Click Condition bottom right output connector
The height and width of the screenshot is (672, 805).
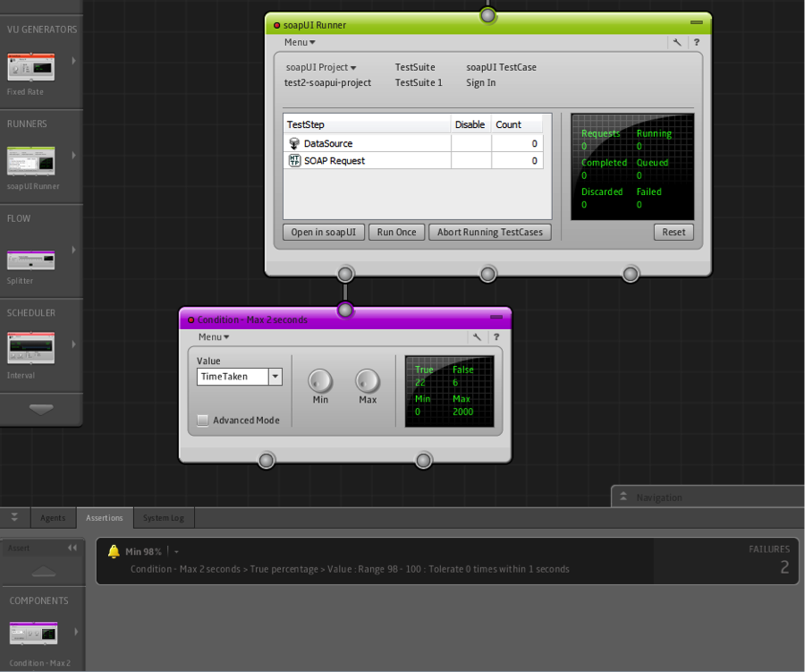point(424,460)
